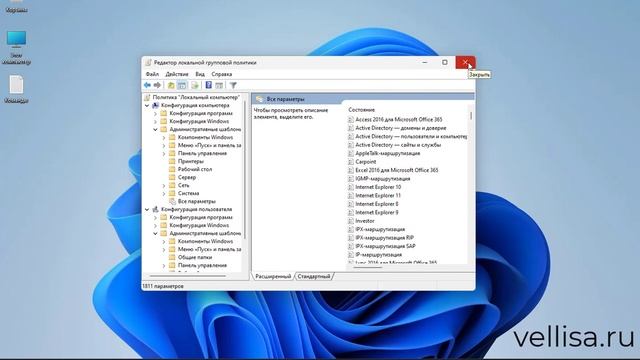Select Меню «Пуск» under Конфигурация компьютера
Viewport: 640px width, 360px height.
(209, 145)
